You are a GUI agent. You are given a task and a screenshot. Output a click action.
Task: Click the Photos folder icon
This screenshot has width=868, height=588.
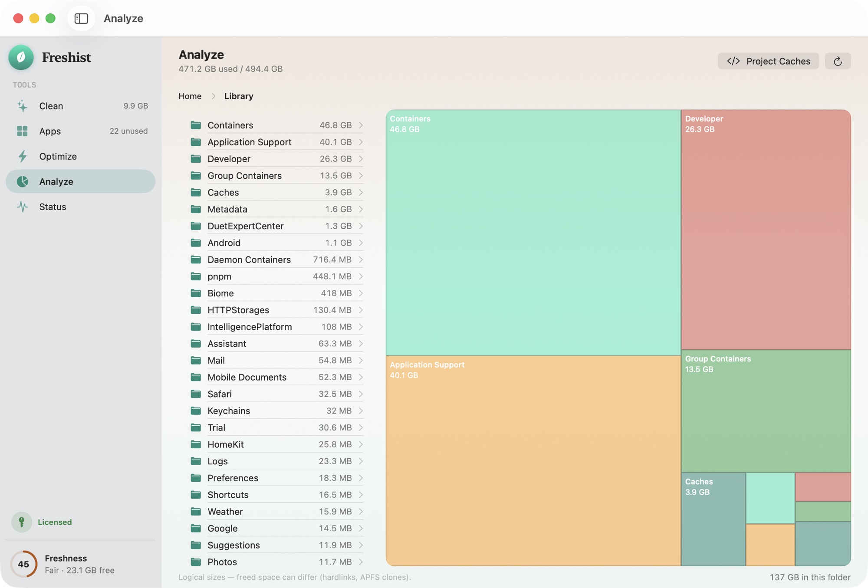(x=196, y=562)
